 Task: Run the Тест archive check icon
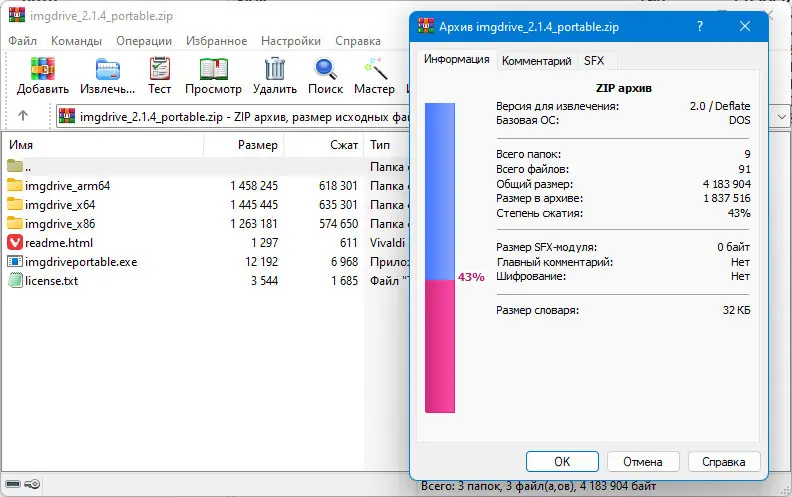coord(160,69)
